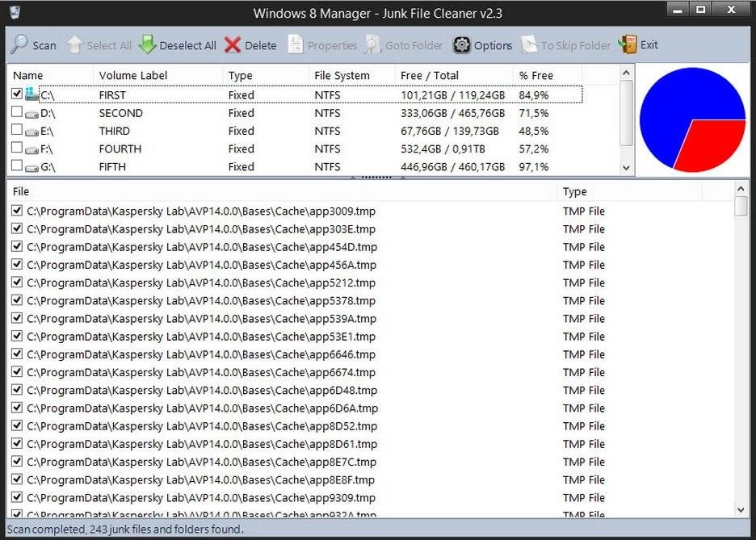Click the Deselect All green arrow icon

coord(147,44)
